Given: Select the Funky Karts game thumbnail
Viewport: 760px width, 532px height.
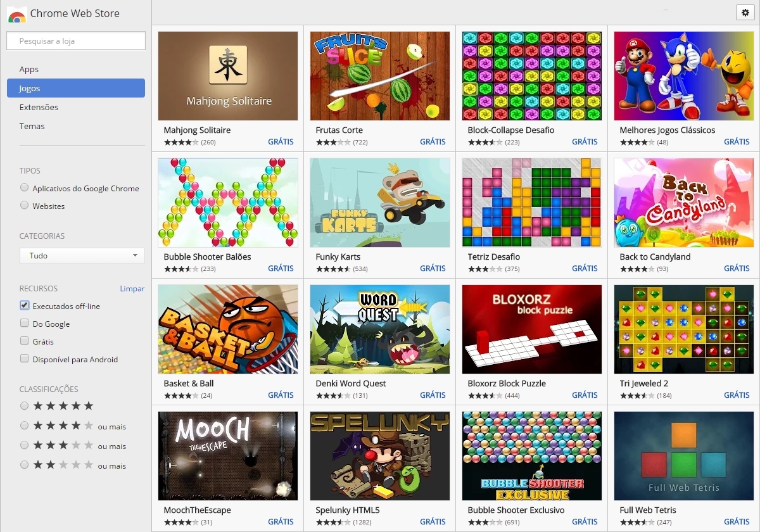Looking at the screenshot, I should click(380, 203).
